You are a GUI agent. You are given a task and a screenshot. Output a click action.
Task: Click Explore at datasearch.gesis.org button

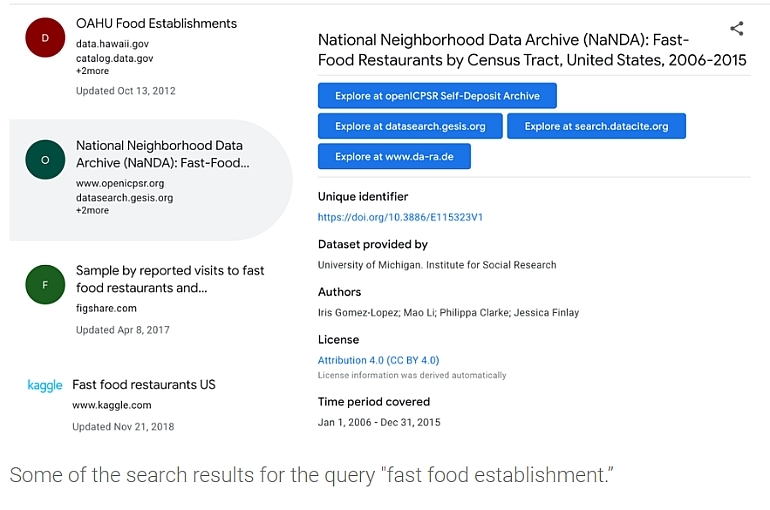tap(410, 126)
